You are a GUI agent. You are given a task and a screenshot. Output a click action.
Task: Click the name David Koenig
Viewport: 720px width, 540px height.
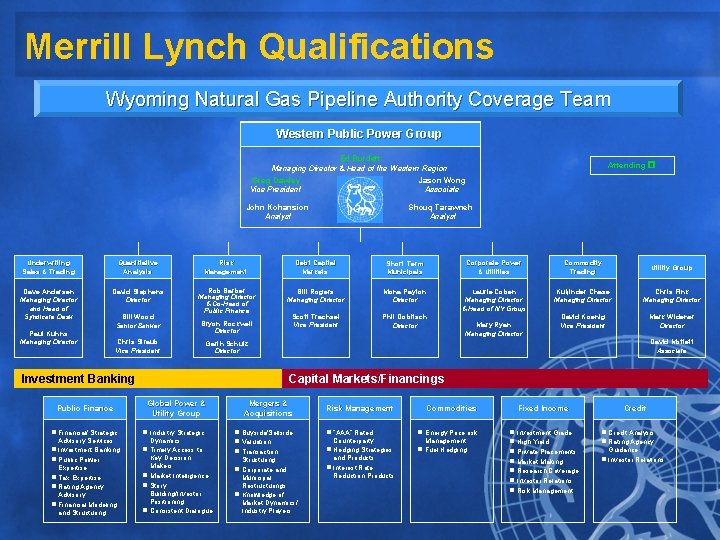coord(583,317)
